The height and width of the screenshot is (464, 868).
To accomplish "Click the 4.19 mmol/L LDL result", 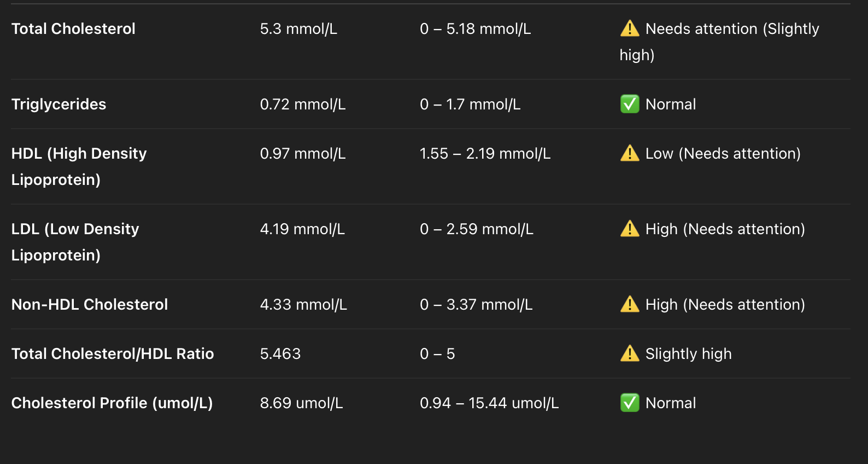I will pos(302,229).
